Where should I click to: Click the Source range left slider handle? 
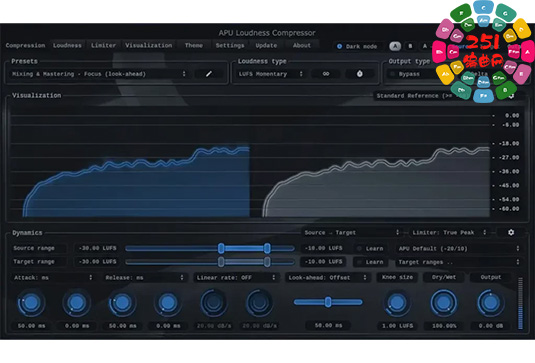pyautogui.click(x=221, y=248)
